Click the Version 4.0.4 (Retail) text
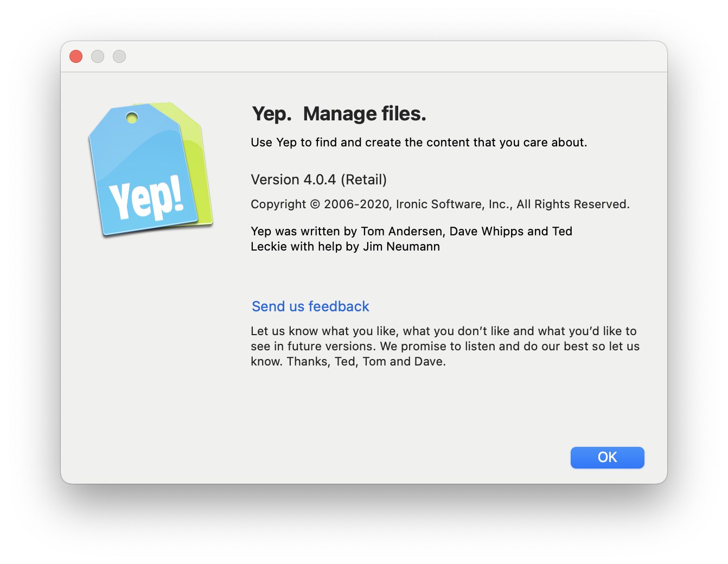 [x=318, y=180]
